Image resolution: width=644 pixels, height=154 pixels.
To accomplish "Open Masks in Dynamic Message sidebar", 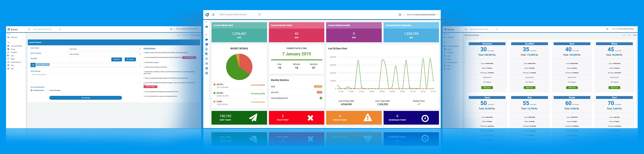I will [x=16, y=59].
